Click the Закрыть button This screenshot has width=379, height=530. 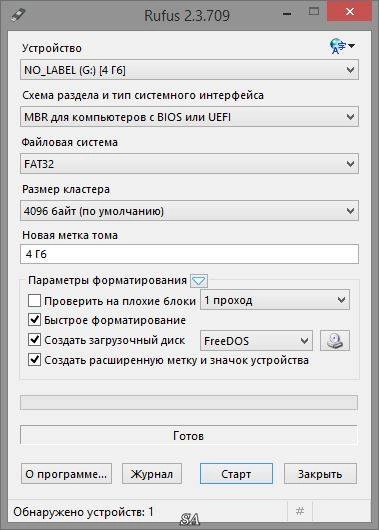point(320,474)
